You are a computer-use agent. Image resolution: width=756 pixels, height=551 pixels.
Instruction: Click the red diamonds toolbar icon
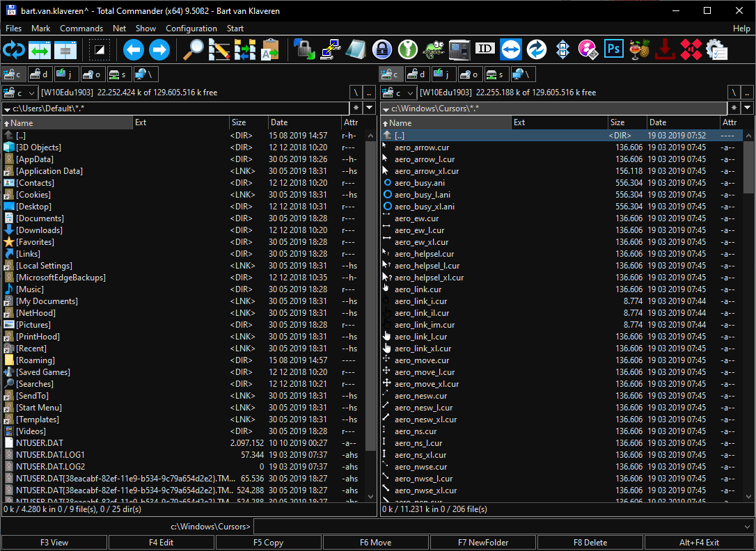pyautogui.click(x=691, y=49)
